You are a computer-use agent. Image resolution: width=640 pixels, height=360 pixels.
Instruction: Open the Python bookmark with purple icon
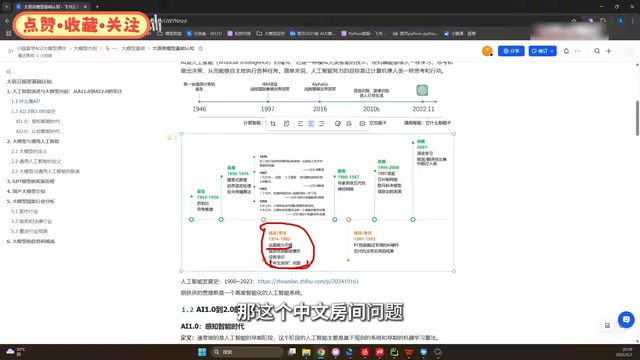363,33
